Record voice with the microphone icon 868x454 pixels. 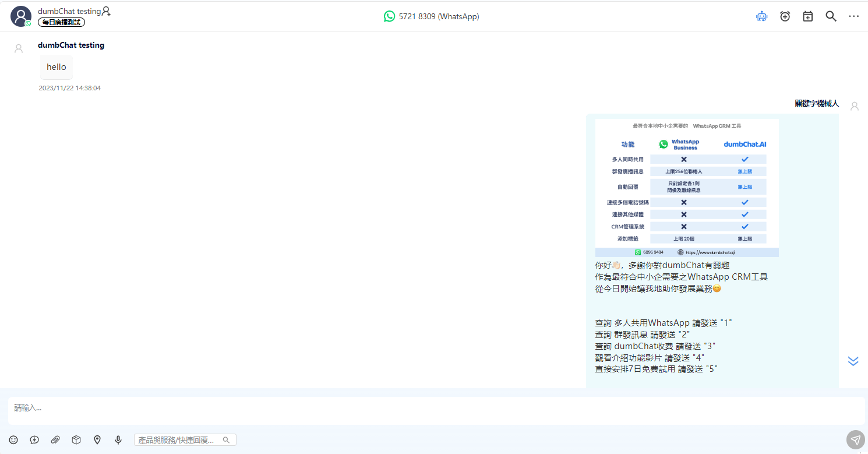[118, 440]
